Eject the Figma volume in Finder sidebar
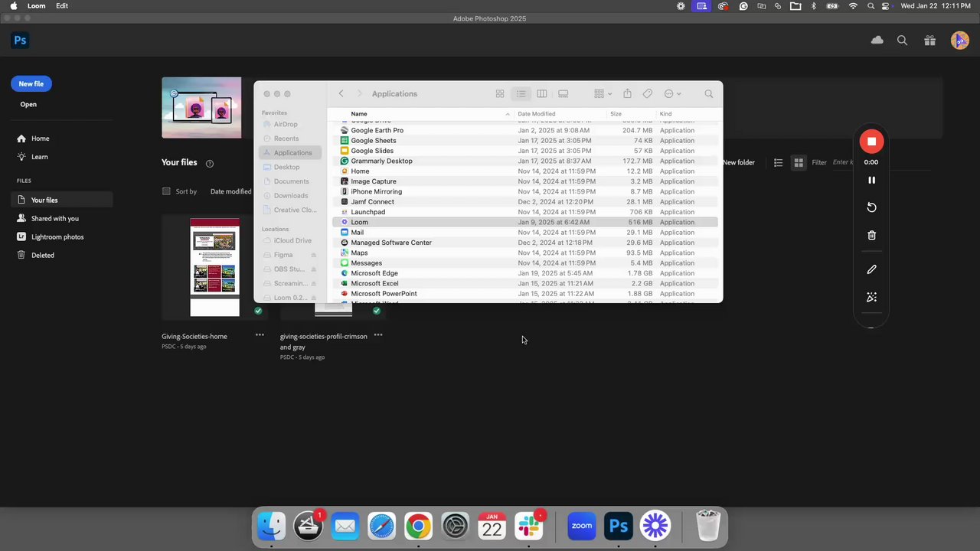This screenshot has height=551, width=980. click(x=314, y=255)
